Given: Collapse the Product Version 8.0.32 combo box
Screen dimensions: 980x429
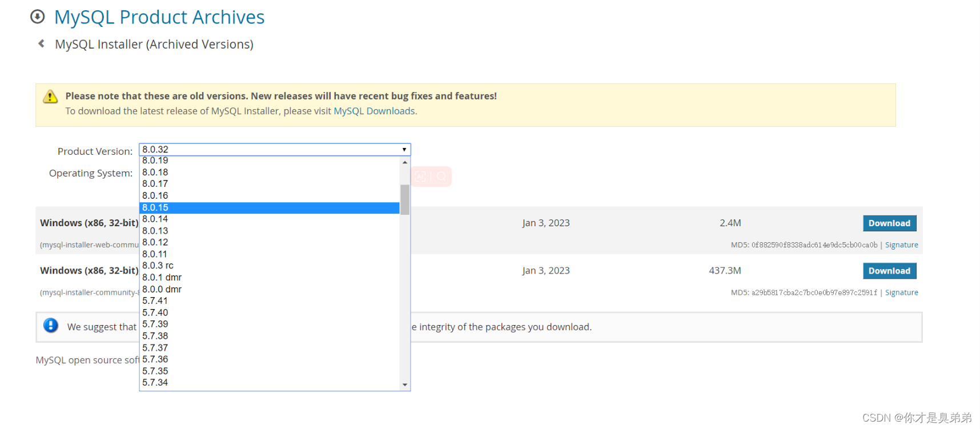Looking at the screenshot, I should tap(275, 150).
